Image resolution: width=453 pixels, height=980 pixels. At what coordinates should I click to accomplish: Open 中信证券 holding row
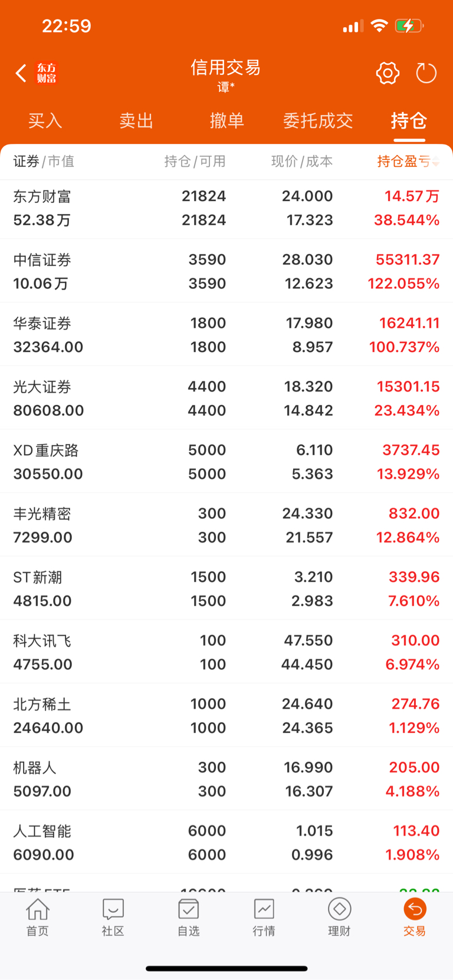226,271
